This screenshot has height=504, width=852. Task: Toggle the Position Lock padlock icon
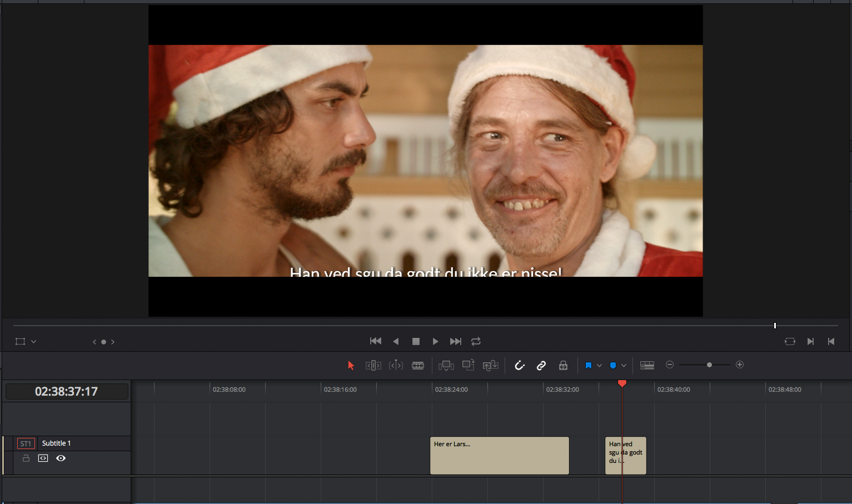point(563,365)
